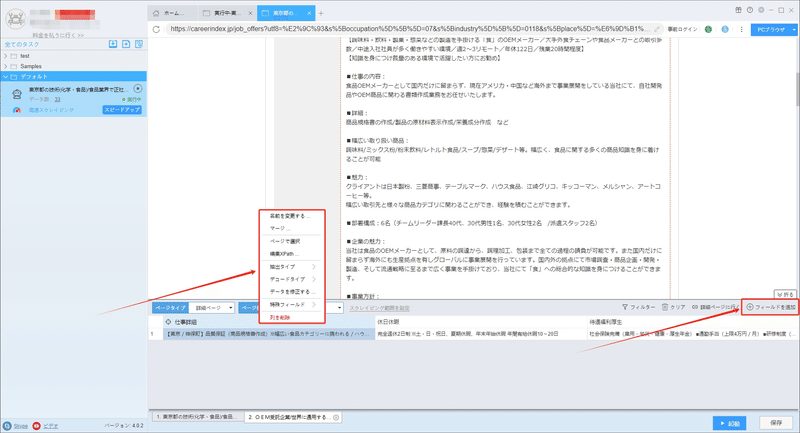The width and height of the screenshot is (800, 433).
Task: Expand the Samples folder
Action: (6, 66)
